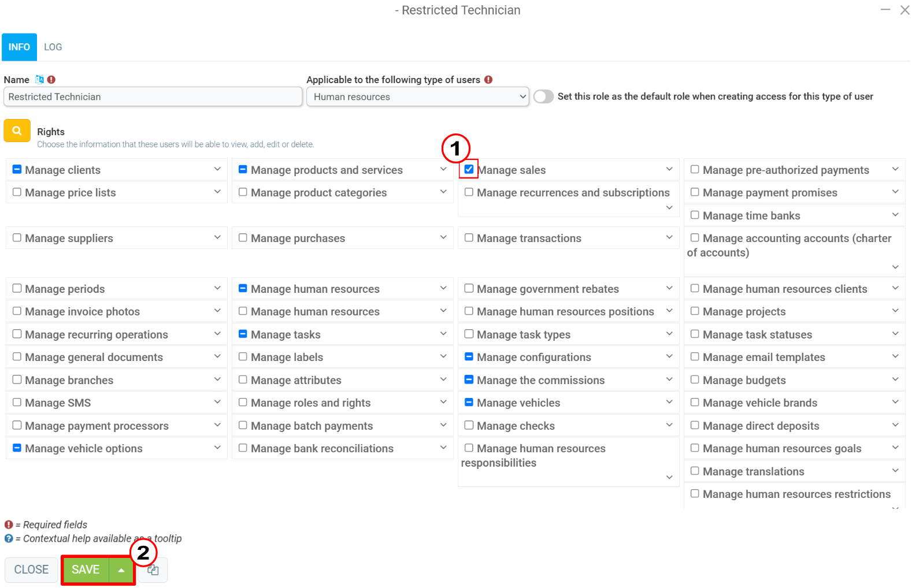Click Manage vehicle brands label

point(760,403)
